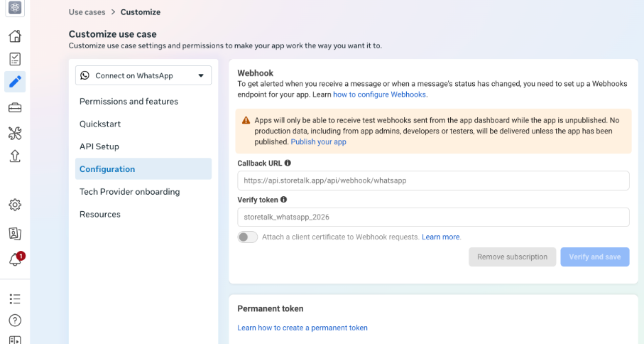
Task: Click the Remove subscription button
Action: tap(512, 257)
